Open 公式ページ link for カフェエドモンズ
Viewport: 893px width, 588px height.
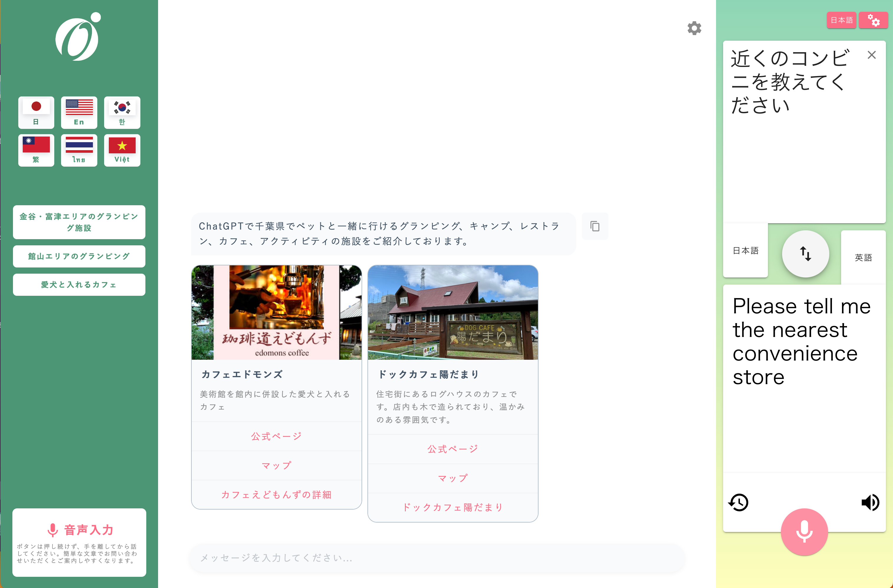pos(277,436)
